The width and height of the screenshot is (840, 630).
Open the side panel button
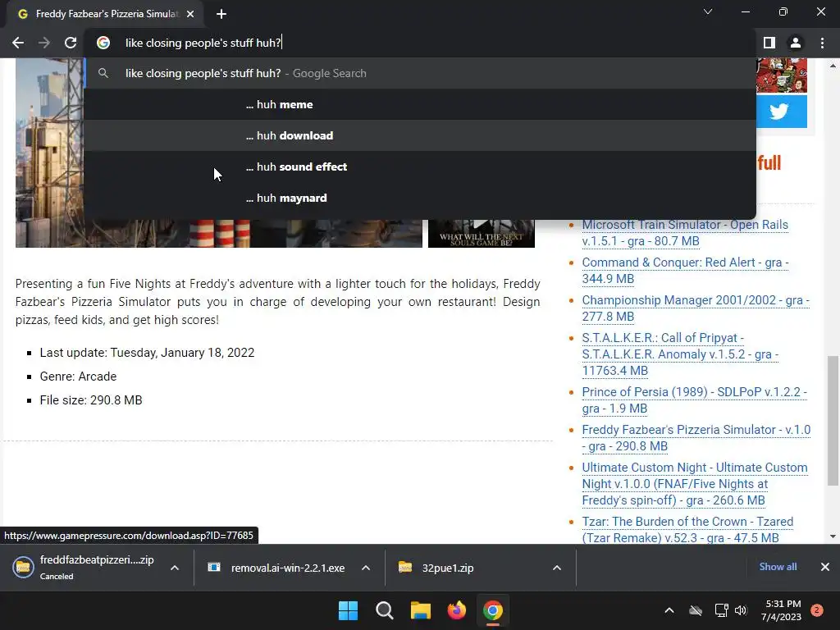[x=769, y=43]
